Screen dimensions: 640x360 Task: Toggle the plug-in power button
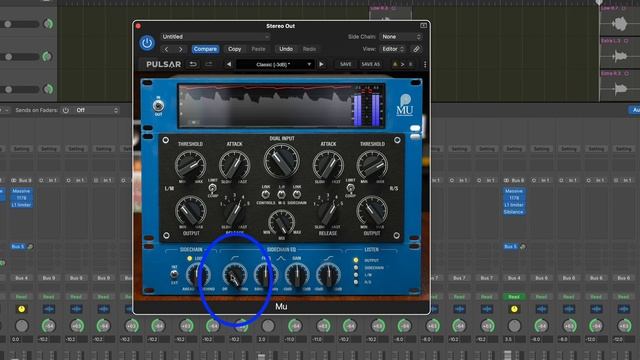click(147, 43)
